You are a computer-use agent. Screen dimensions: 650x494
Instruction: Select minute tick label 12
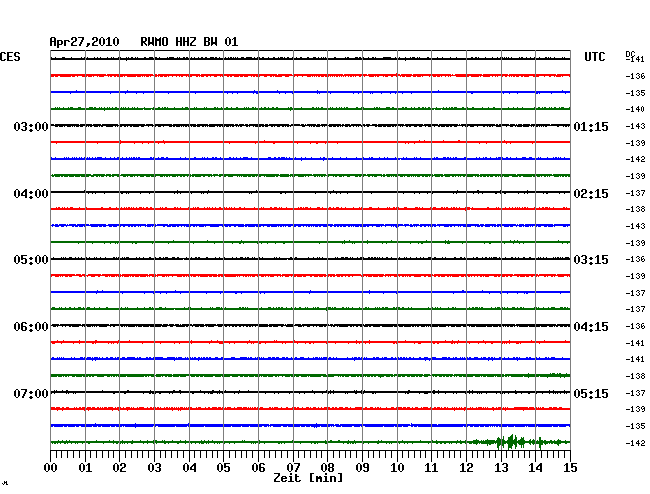coord(466,468)
